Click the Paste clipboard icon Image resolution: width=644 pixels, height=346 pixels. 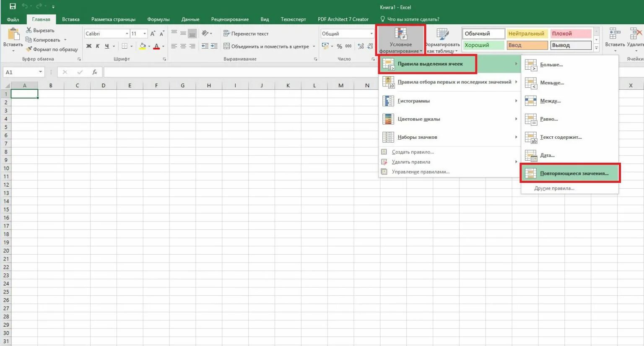point(13,34)
